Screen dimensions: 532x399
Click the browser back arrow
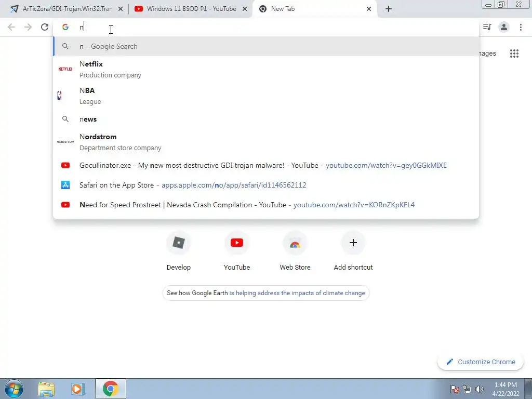pos(11,27)
